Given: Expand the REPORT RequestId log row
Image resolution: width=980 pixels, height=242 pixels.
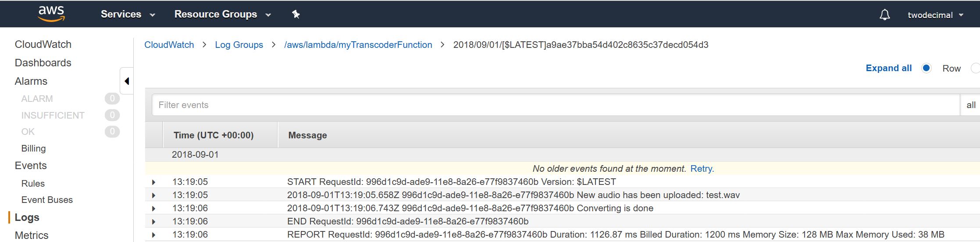Looking at the screenshot, I should [153, 235].
